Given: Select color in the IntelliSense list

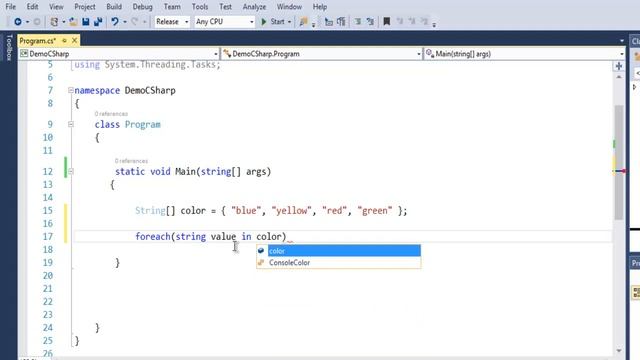Looking at the screenshot, I should [344, 251].
